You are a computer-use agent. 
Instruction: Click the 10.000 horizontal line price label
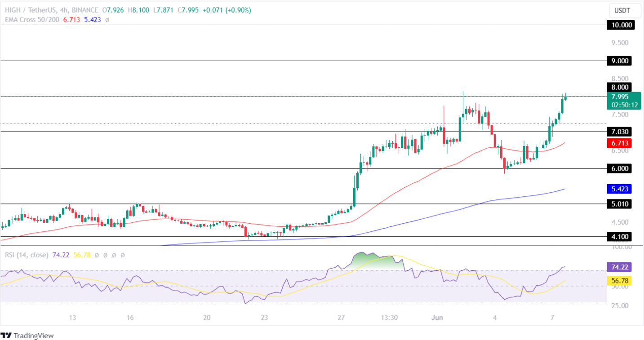[x=620, y=25]
